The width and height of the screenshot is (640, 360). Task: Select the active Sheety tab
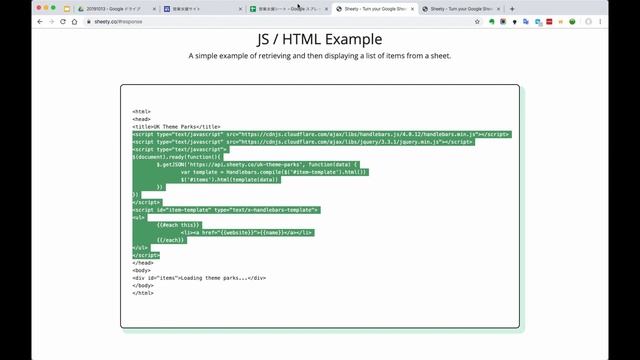point(375,9)
